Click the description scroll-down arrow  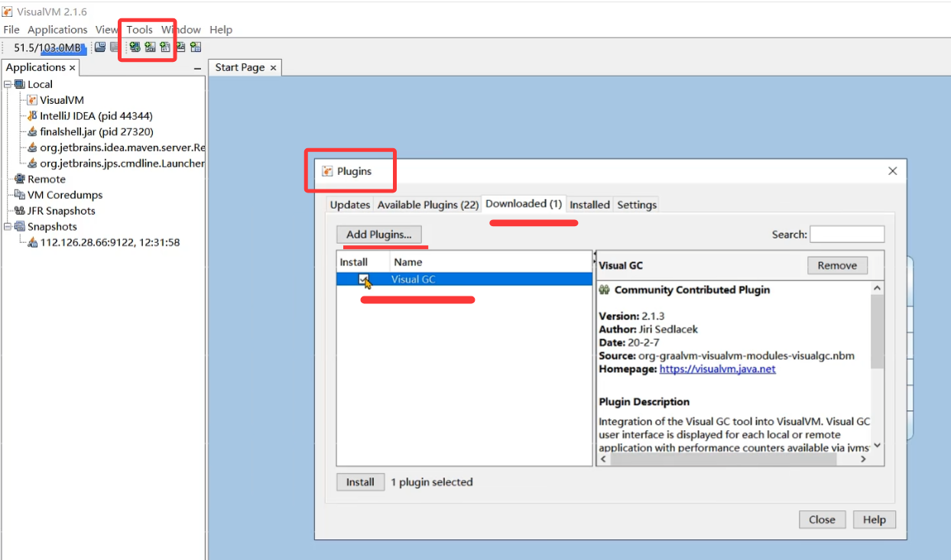(877, 445)
